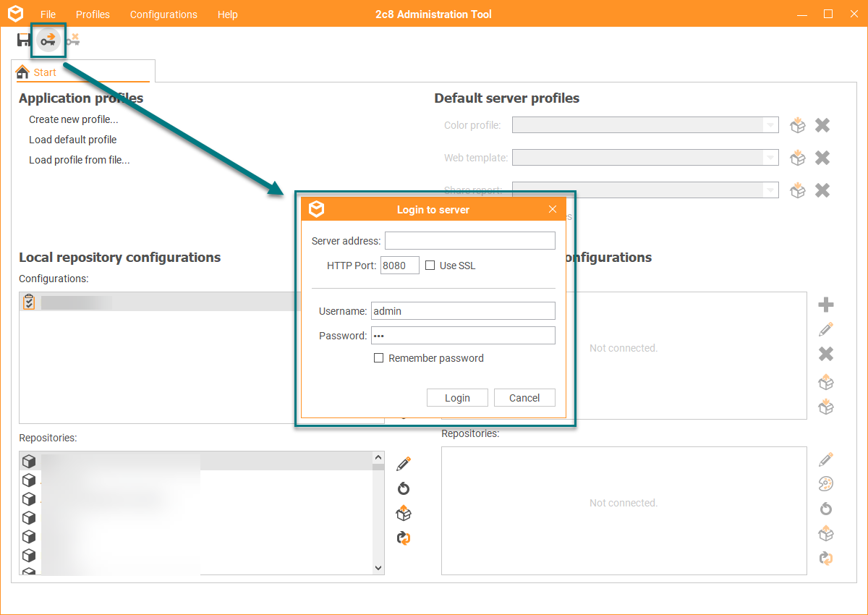The width and height of the screenshot is (868, 615).
Task: Click the clipboard icon in local Configurations list
Action: [29, 302]
